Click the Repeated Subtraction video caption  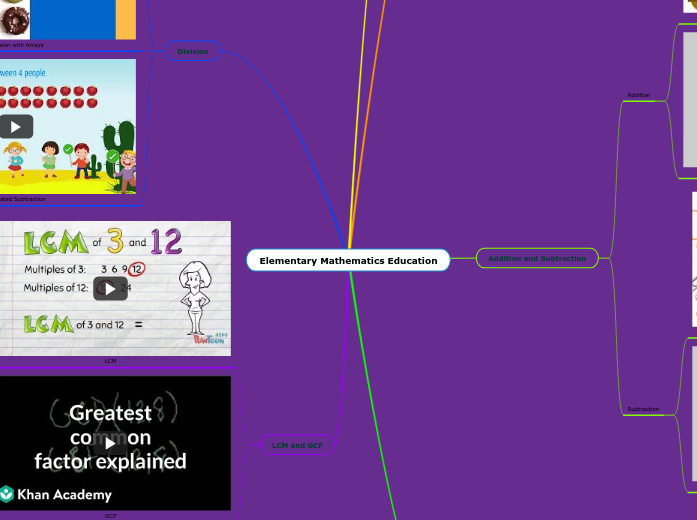pyautogui.click(x=23, y=199)
